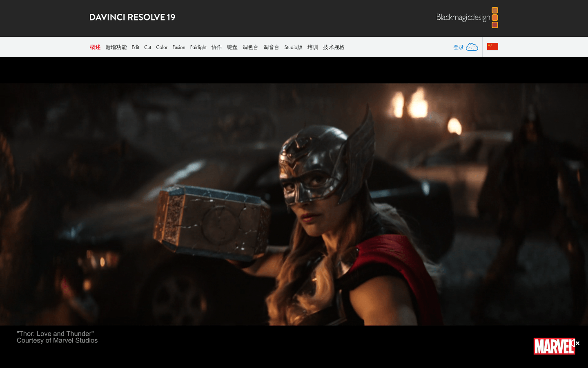Image resolution: width=588 pixels, height=368 pixels.
Task: Click the DAVINCI RESOLVE 19 title
Action: [132, 17]
